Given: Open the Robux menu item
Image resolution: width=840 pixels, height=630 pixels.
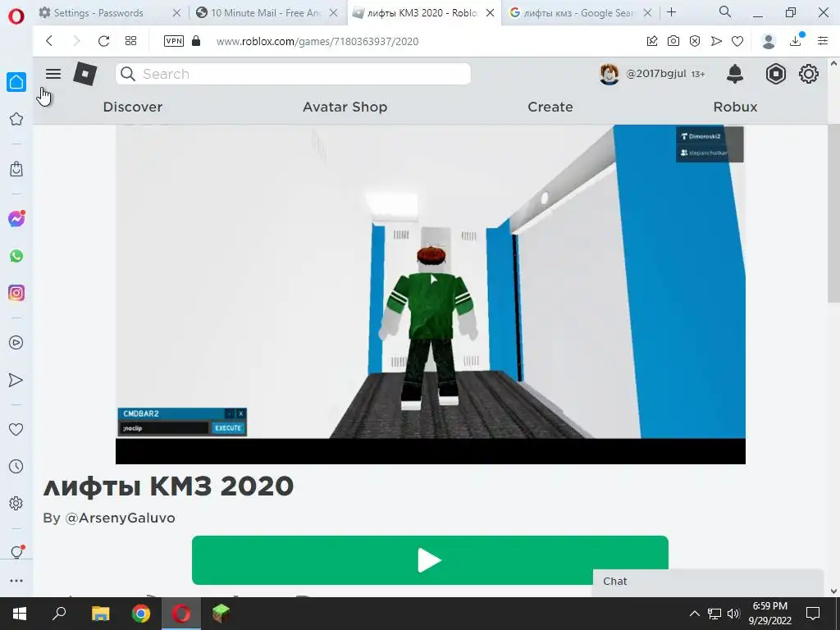Looking at the screenshot, I should [x=735, y=107].
